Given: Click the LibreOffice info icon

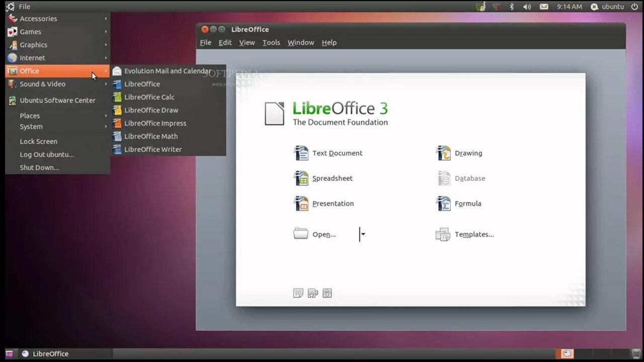Looking at the screenshot, I should click(327, 293).
